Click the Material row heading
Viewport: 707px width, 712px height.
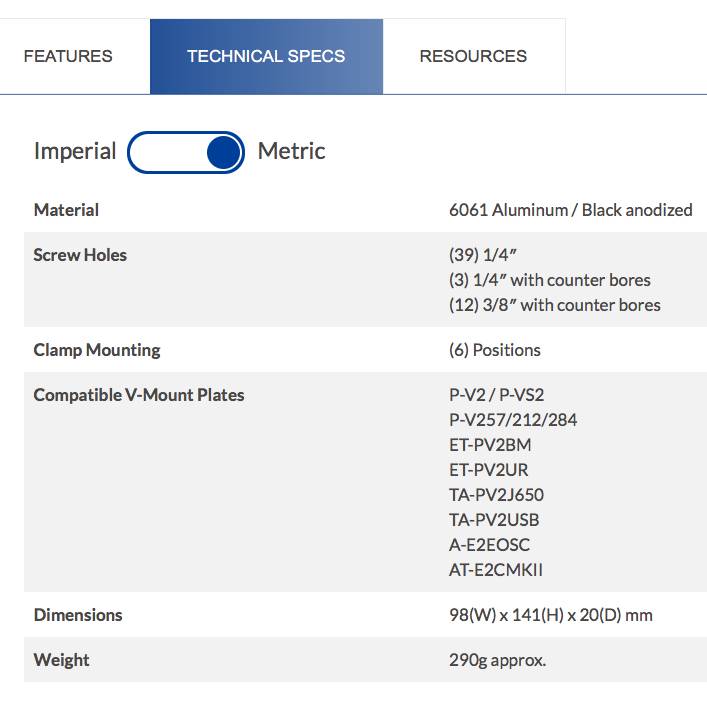pos(66,210)
